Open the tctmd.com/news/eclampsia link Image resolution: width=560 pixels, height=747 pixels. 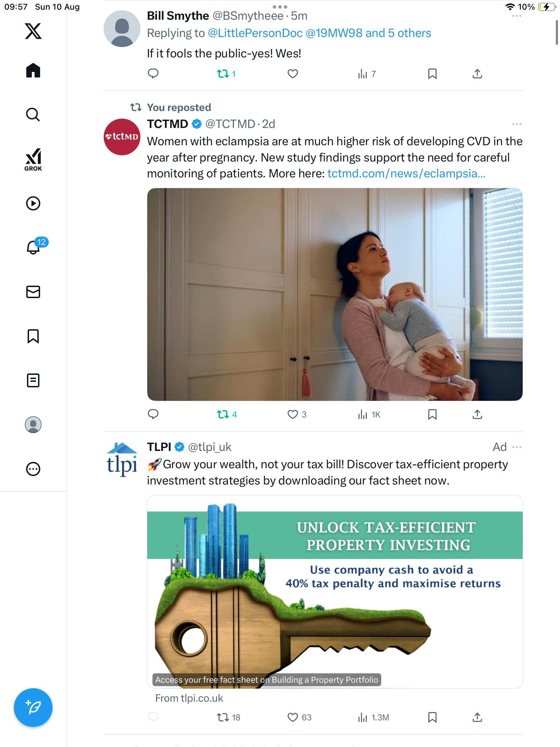[x=407, y=174]
